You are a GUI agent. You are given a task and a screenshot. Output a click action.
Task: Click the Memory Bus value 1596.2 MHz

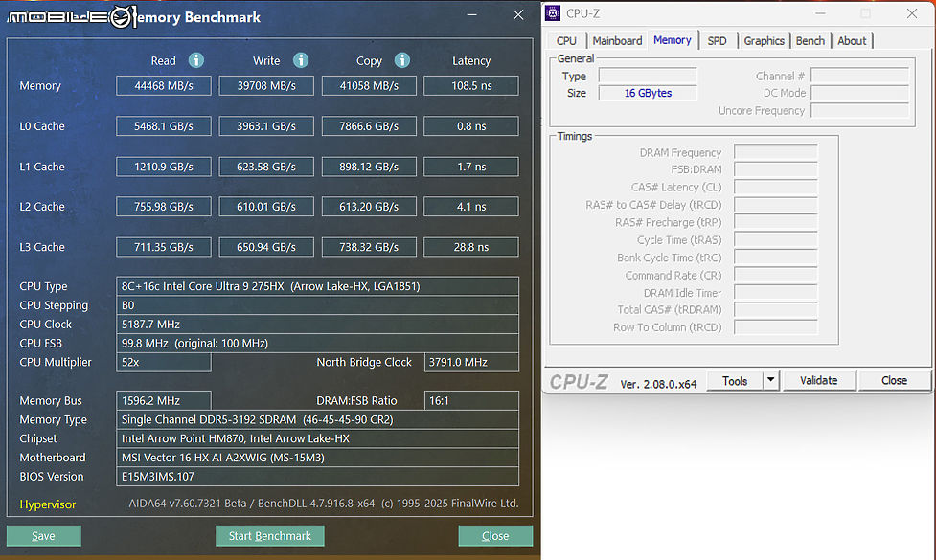click(164, 401)
